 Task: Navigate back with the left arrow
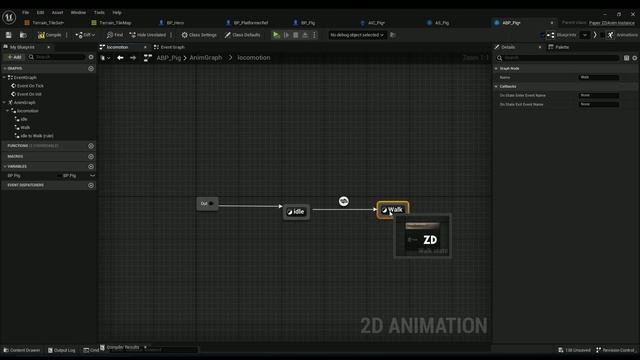120,58
